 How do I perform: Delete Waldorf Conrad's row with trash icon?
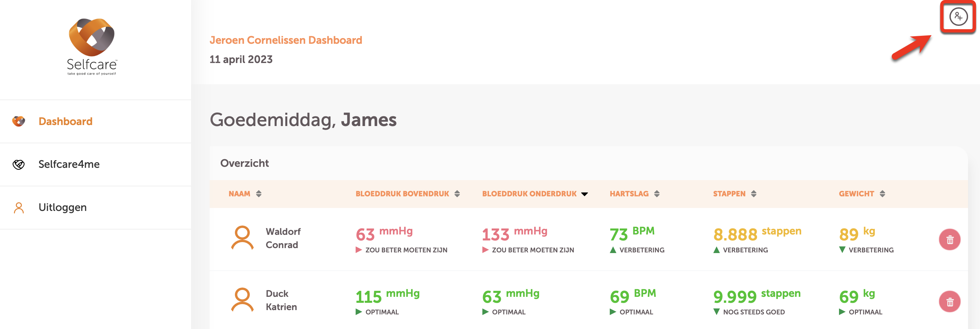pos(949,239)
